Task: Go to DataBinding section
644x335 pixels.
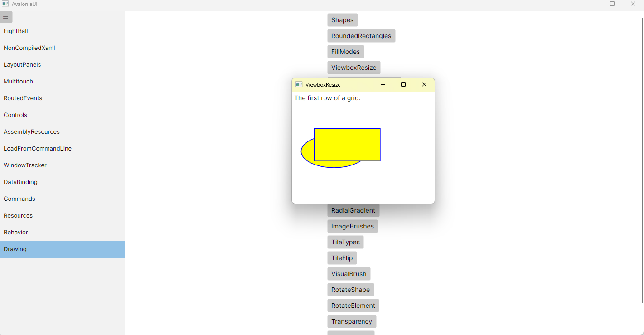Action: coord(63,182)
